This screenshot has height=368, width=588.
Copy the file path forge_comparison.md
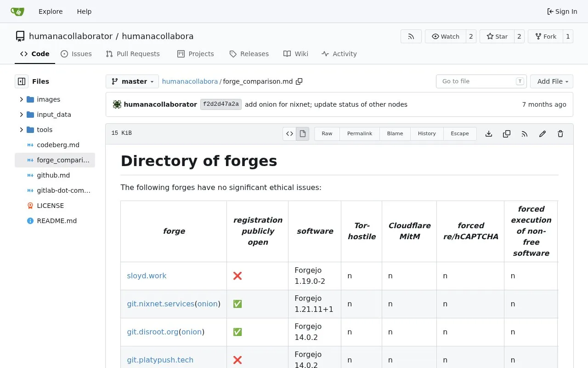point(299,81)
